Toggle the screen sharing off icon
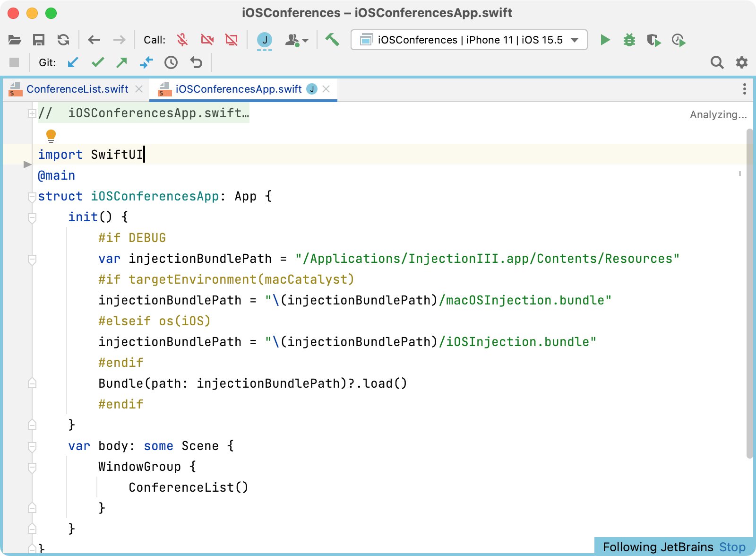756x556 pixels. [x=232, y=40]
